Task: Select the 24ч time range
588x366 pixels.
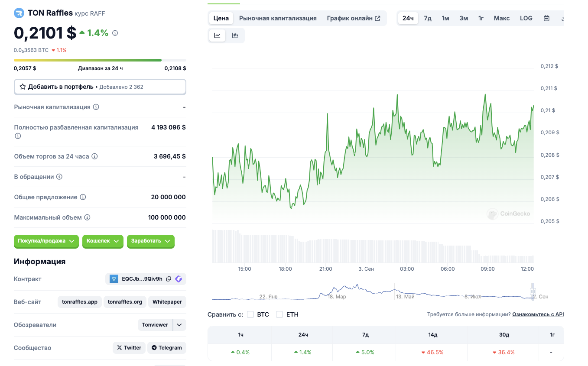Action: [x=408, y=18]
